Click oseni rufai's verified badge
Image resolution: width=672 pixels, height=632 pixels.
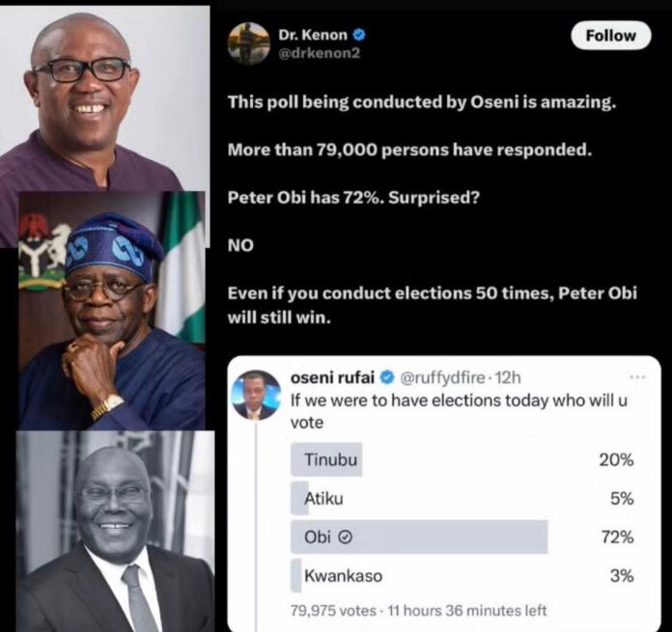tap(385, 377)
